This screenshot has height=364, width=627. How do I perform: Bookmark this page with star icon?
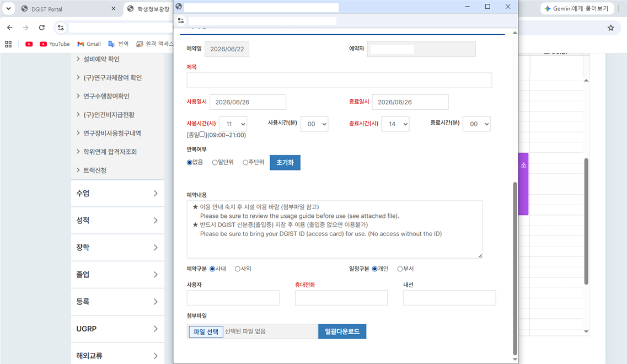tap(610, 28)
